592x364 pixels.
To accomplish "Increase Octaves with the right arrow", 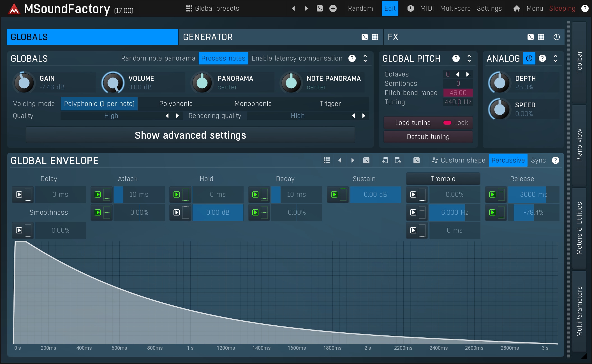I will (468, 74).
